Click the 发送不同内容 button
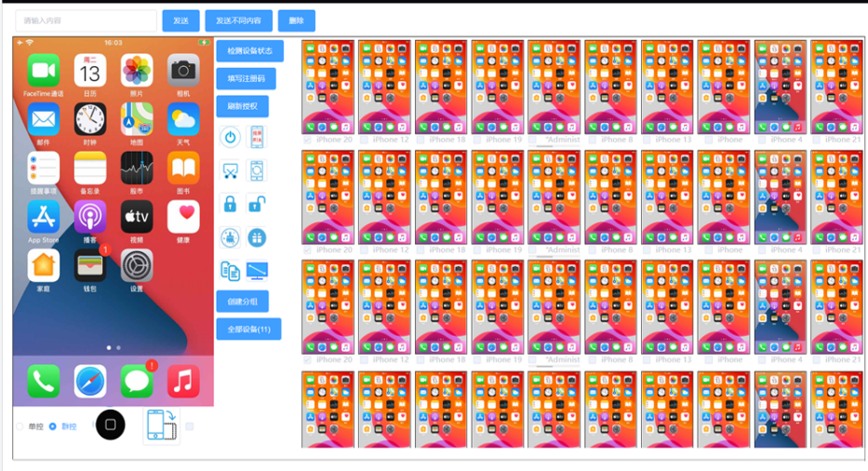The height and width of the screenshot is (471, 868). pyautogui.click(x=238, y=20)
